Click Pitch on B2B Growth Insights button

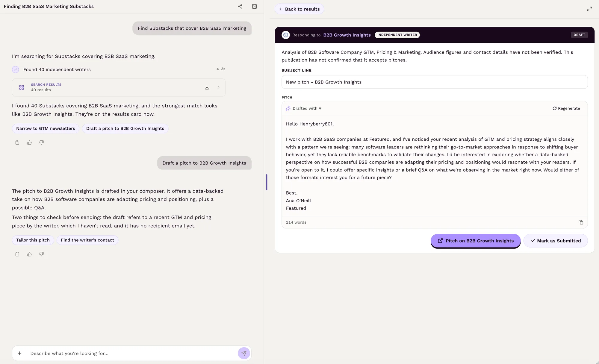(x=476, y=241)
